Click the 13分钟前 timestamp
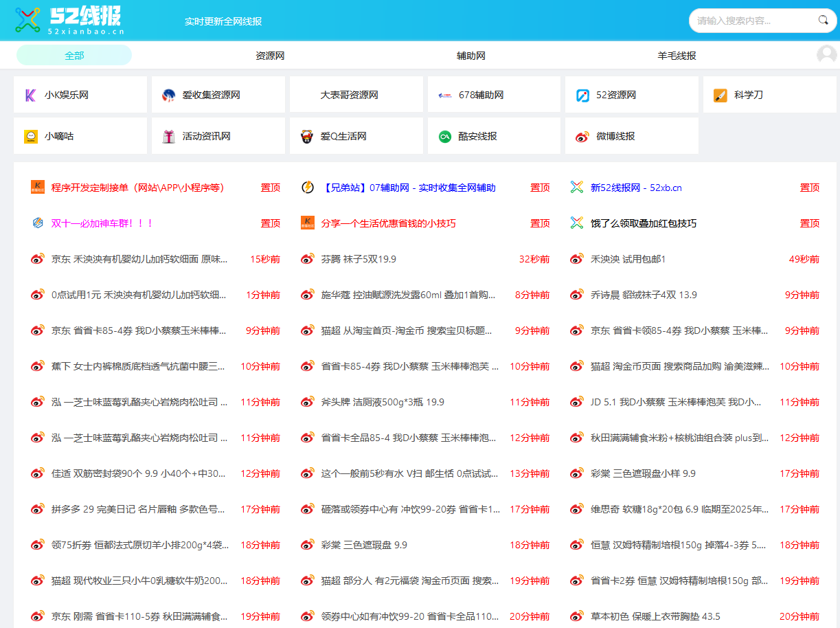The height and width of the screenshot is (628, 840). [x=530, y=473]
